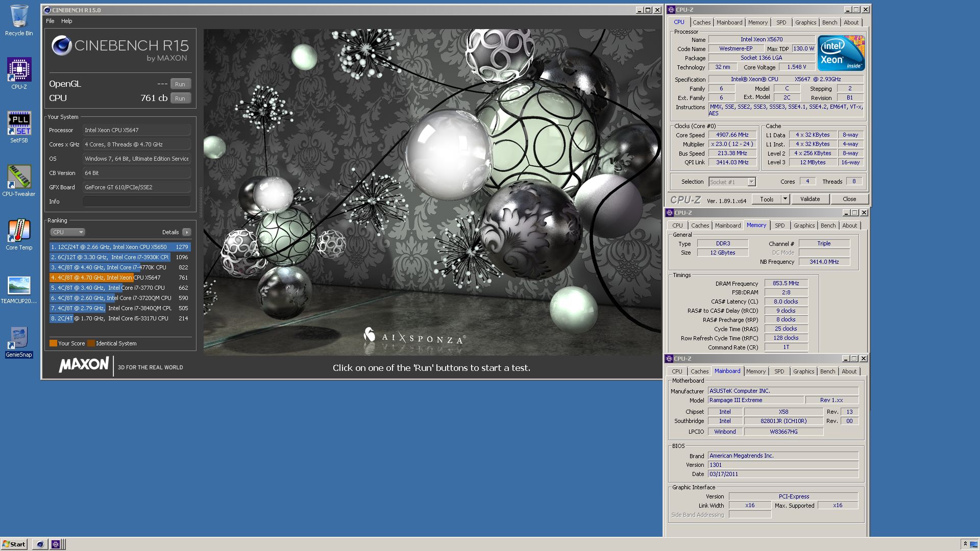The image size is (980, 551).
Task: Select ranking entry Core i7-3720QM
Action: tap(120, 298)
